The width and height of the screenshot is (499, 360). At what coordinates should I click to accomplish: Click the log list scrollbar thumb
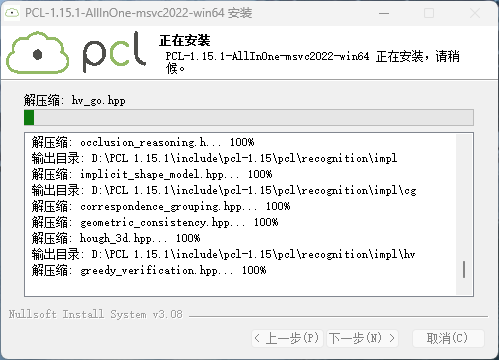point(464,270)
